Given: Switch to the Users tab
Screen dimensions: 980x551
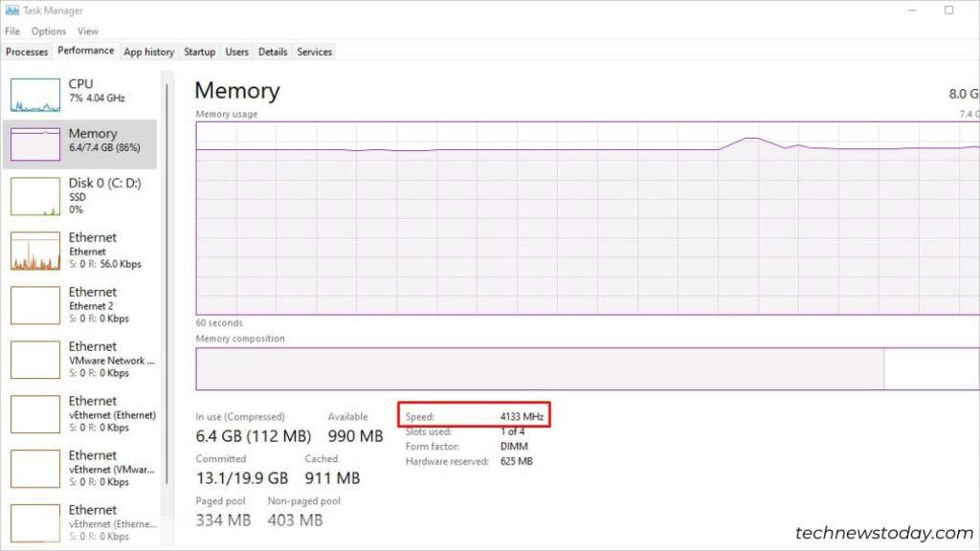Looking at the screenshot, I should (236, 52).
